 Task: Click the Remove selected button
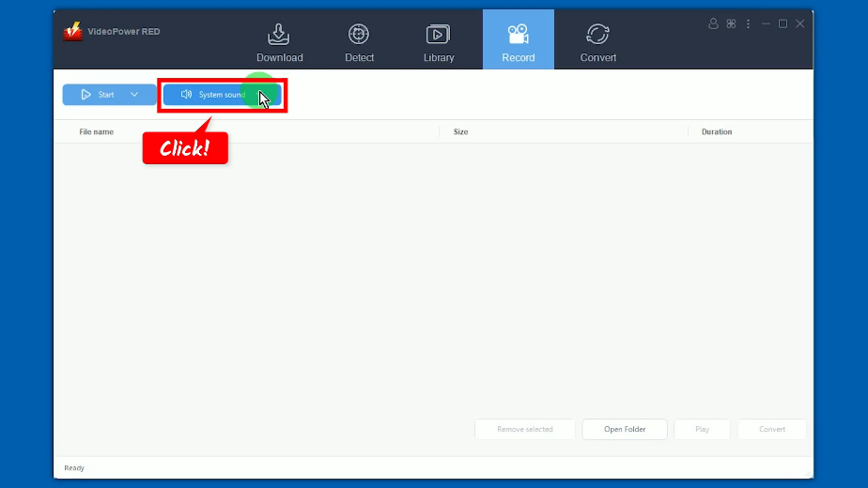click(x=524, y=429)
